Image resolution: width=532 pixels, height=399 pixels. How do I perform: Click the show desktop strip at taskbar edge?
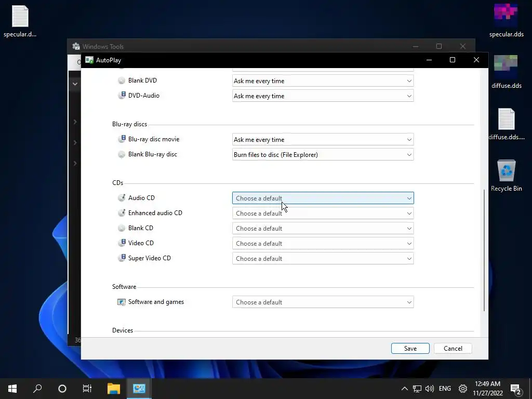(x=530, y=389)
